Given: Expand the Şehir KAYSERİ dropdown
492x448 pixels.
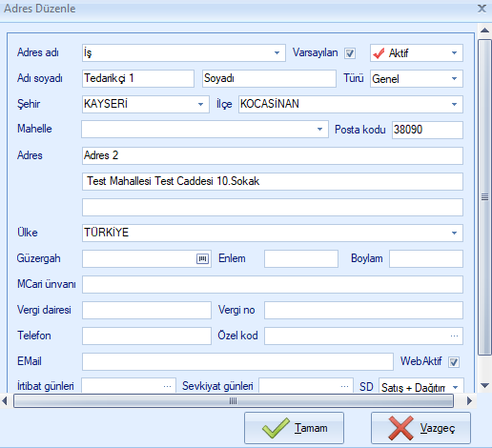Looking at the screenshot, I should click(x=200, y=104).
